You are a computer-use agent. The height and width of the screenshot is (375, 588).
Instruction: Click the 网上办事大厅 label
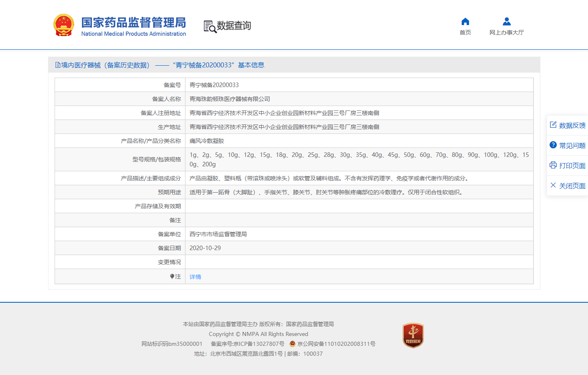(x=507, y=32)
